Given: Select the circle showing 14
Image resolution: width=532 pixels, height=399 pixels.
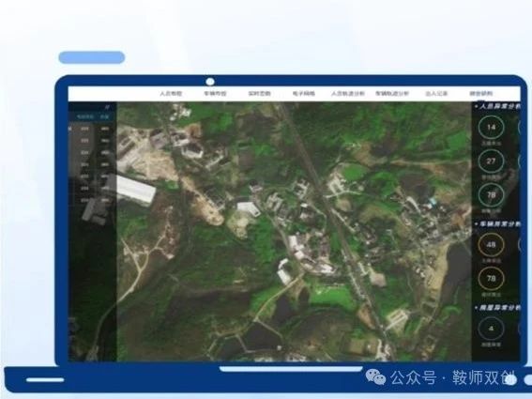Looking at the screenshot, I should click(491, 128).
